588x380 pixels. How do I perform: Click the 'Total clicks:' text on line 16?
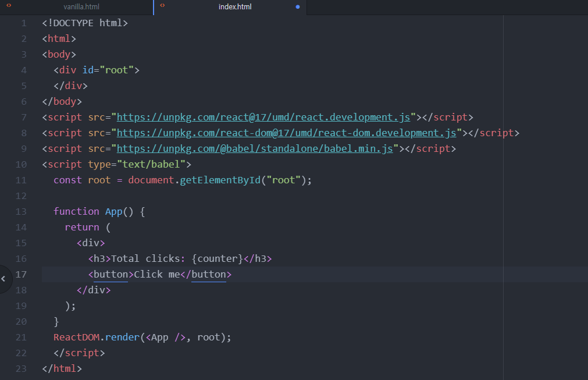pyautogui.click(x=148, y=259)
